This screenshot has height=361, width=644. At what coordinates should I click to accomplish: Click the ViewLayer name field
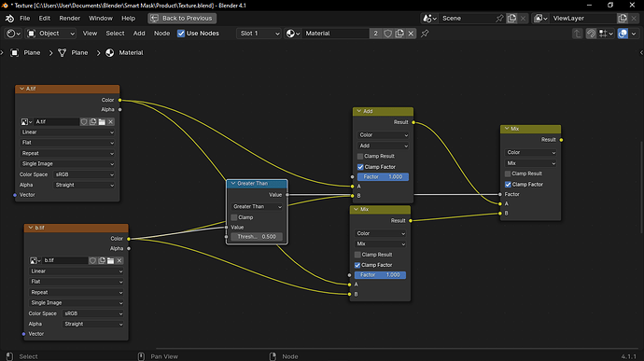coord(583,19)
